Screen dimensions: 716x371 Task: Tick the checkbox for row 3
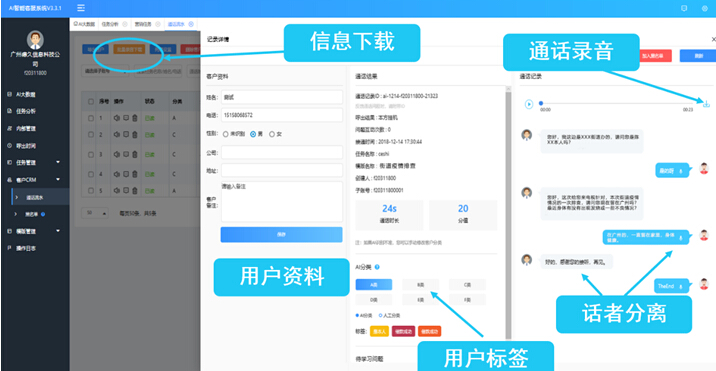91,154
